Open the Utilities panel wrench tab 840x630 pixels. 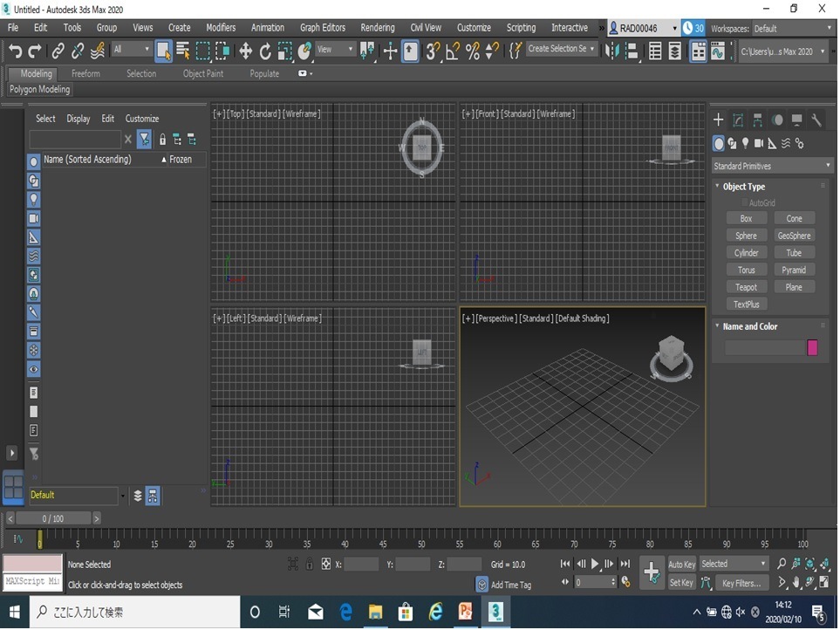click(x=816, y=120)
